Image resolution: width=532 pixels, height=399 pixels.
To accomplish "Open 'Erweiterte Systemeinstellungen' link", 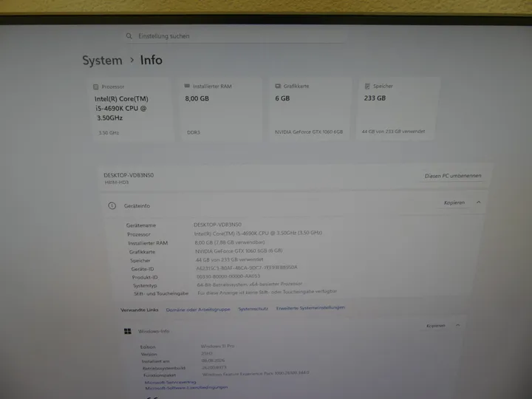I will pos(310,307).
